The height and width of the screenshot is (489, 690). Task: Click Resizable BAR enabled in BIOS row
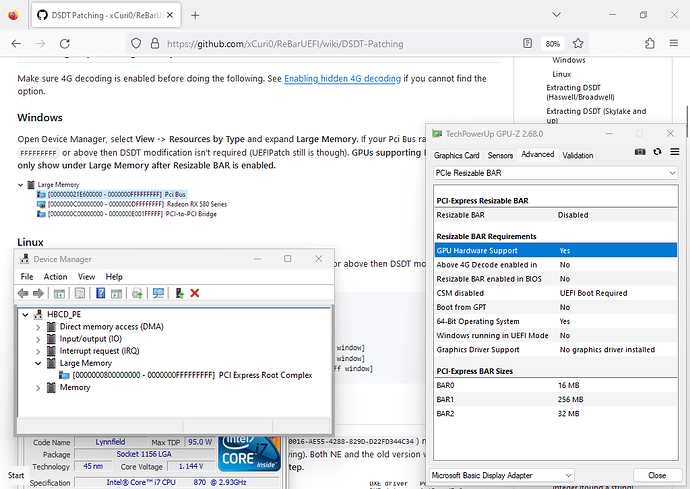(555, 279)
